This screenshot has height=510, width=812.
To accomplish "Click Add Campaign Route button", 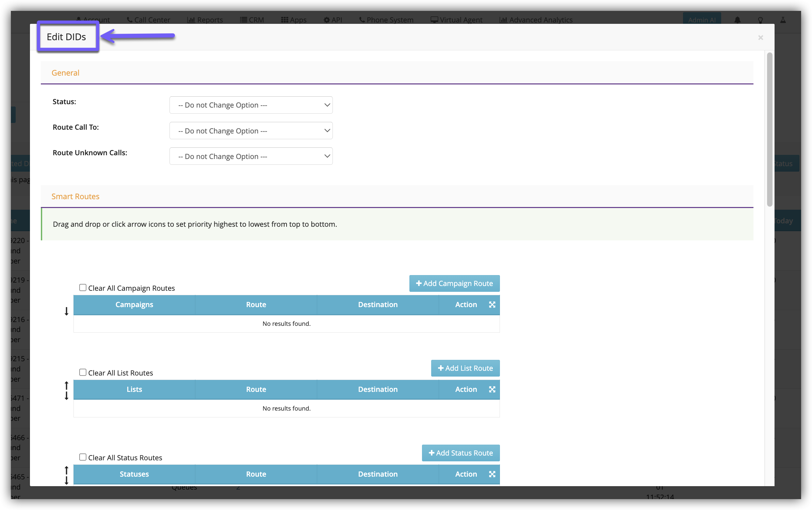I will [x=454, y=284].
